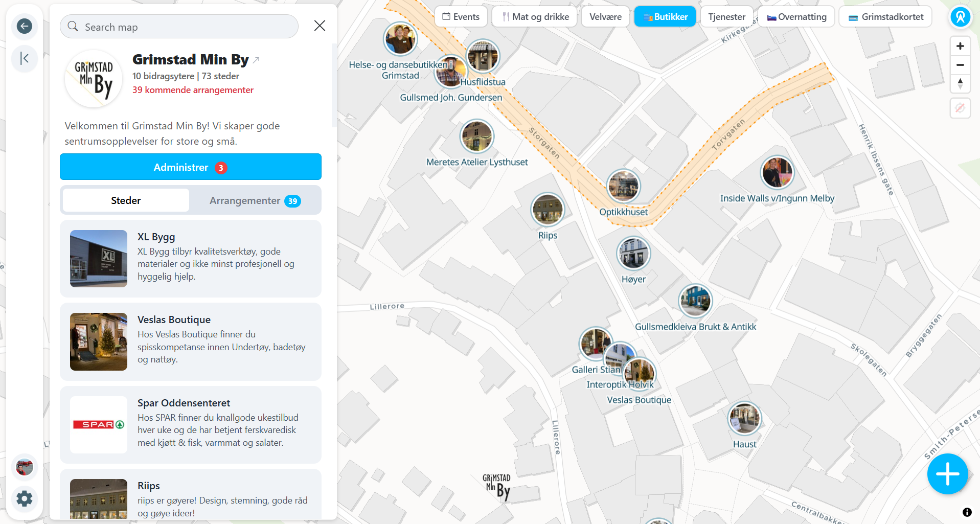
Task: Open the XL Bygg place thumbnail
Action: tap(99, 259)
